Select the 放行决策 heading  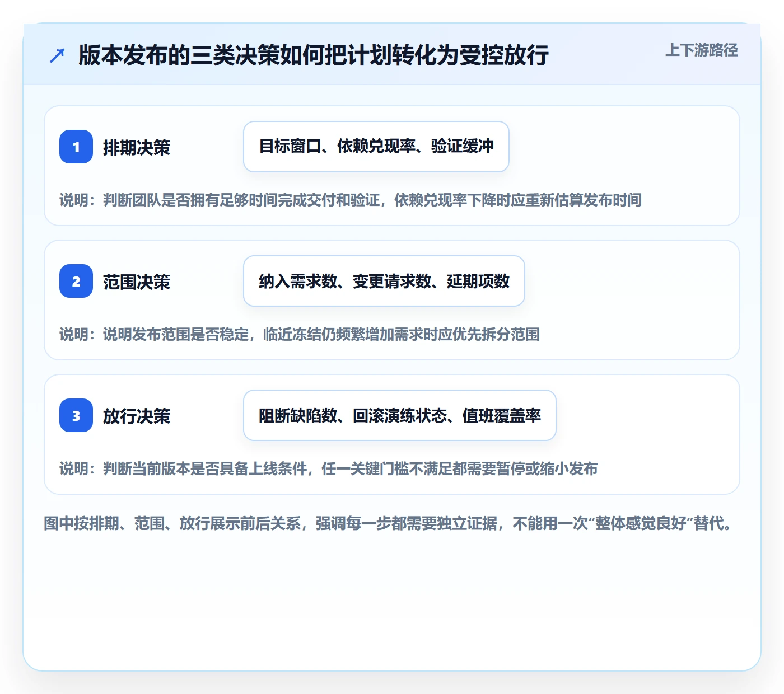137,416
